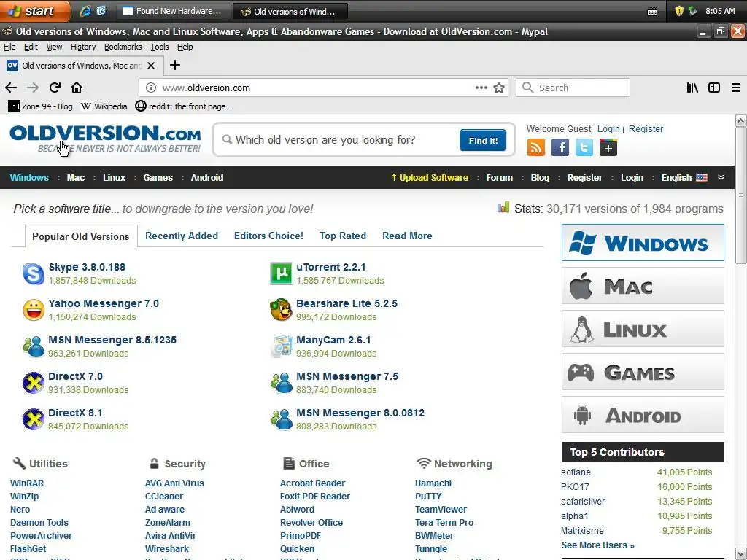The height and width of the screenshot is (560, 747).
Task: Switch to Found New Hardware taskbar item
Action: [x=174, y=11]
